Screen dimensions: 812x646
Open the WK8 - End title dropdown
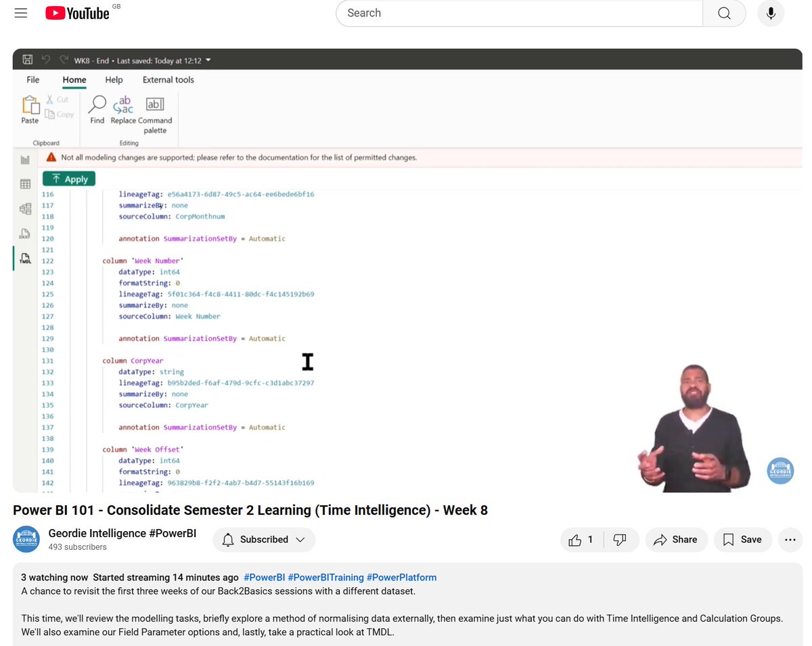click(x=207, y=60)
